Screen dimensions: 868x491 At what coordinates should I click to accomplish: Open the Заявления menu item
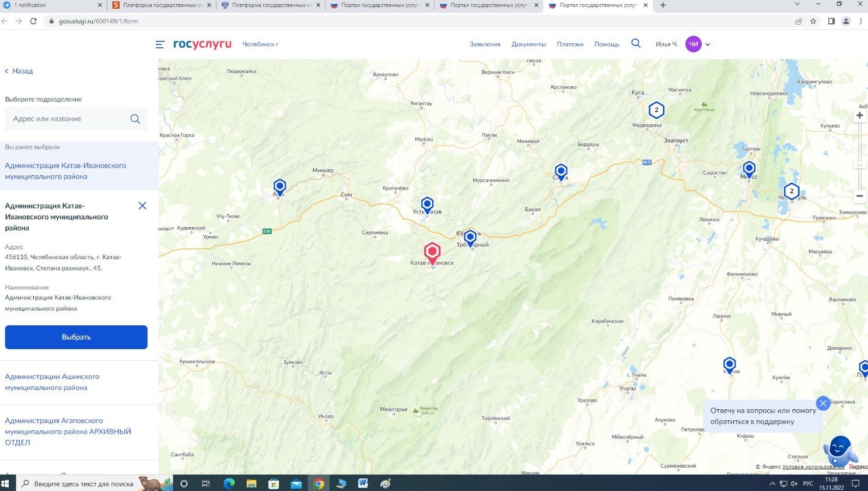tap(485, 44)
